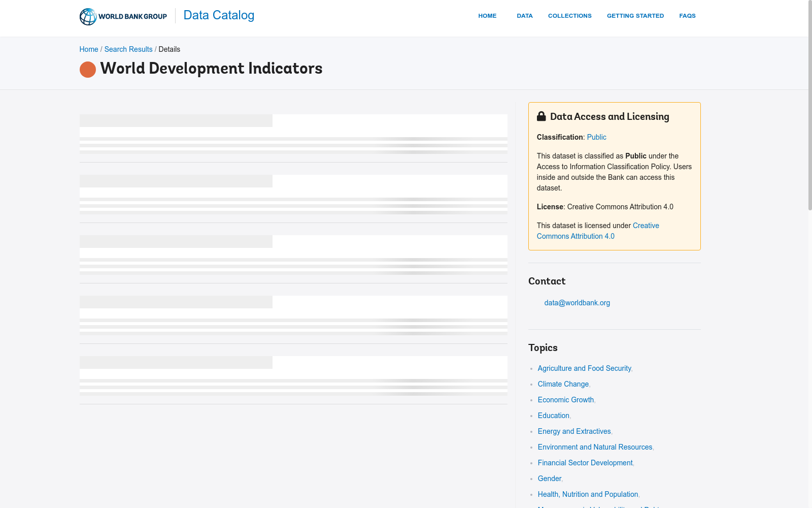Click the lock icon in Data Access panel
Screen dimensions: 812x508
click(542, 116)
